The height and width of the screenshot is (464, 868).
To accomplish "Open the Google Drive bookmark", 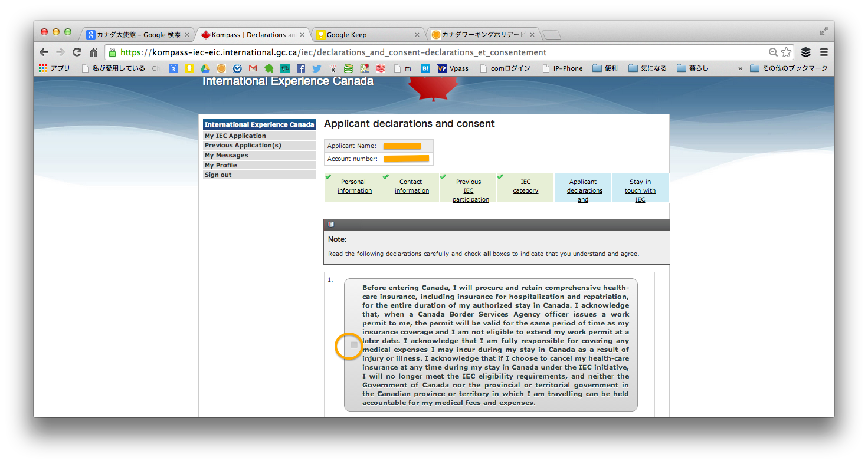I will [205, 68].
